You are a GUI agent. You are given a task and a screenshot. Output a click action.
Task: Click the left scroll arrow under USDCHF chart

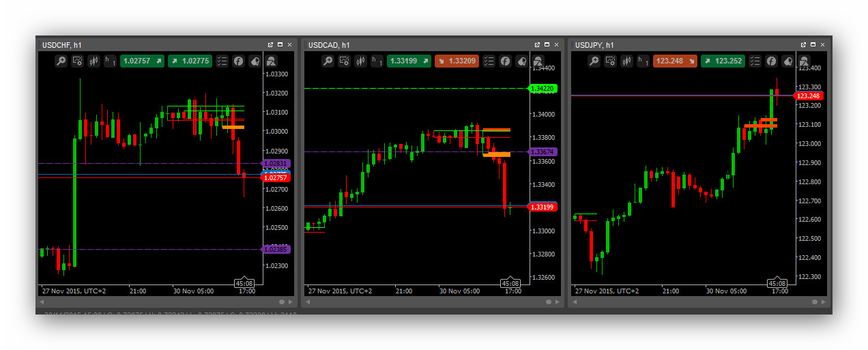click(x=42, y=302)
